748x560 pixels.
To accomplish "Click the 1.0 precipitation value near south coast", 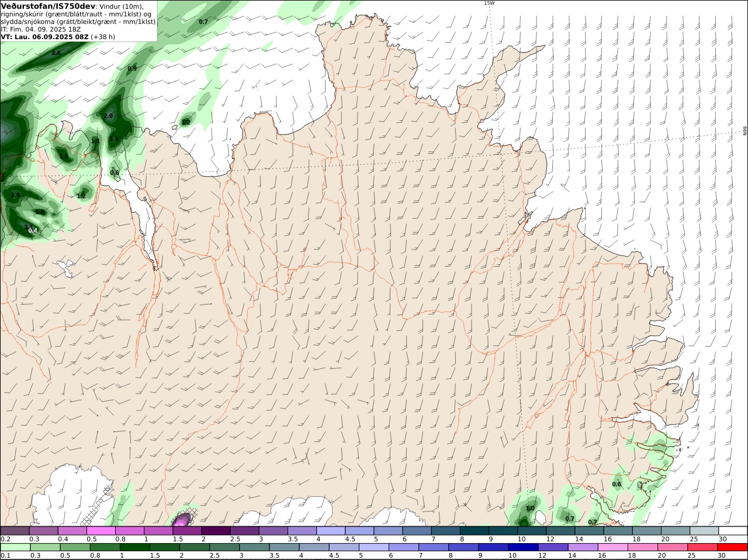I will tap(530, 508).
